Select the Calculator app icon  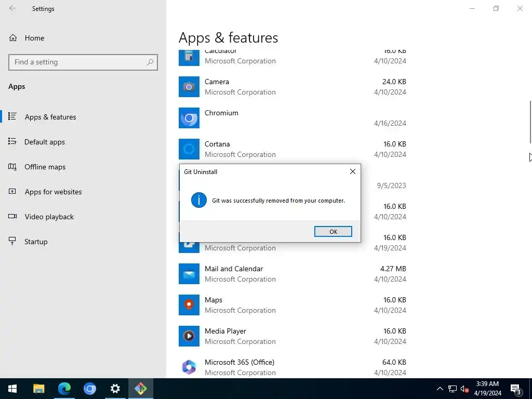[189, 58]
